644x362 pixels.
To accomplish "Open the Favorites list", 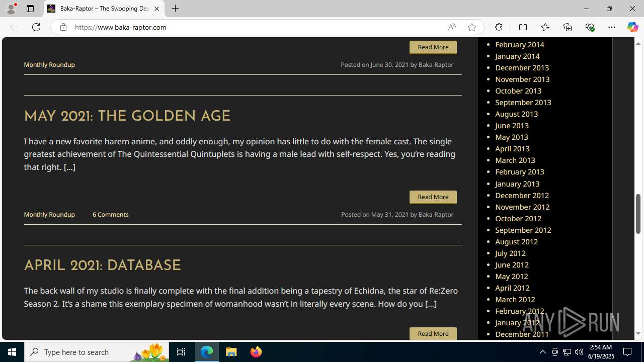I will pyautogui.click(x=545, y=27).
